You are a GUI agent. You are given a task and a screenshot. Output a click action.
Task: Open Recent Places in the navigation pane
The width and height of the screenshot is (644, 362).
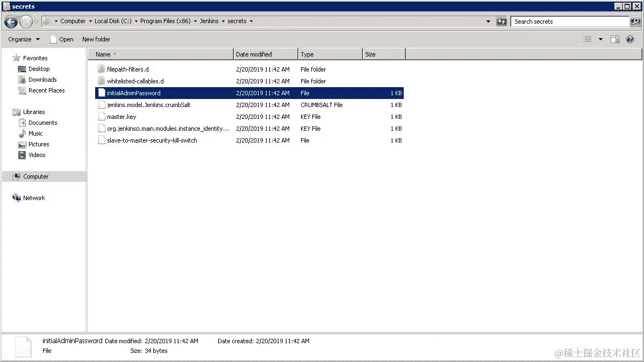46,90
